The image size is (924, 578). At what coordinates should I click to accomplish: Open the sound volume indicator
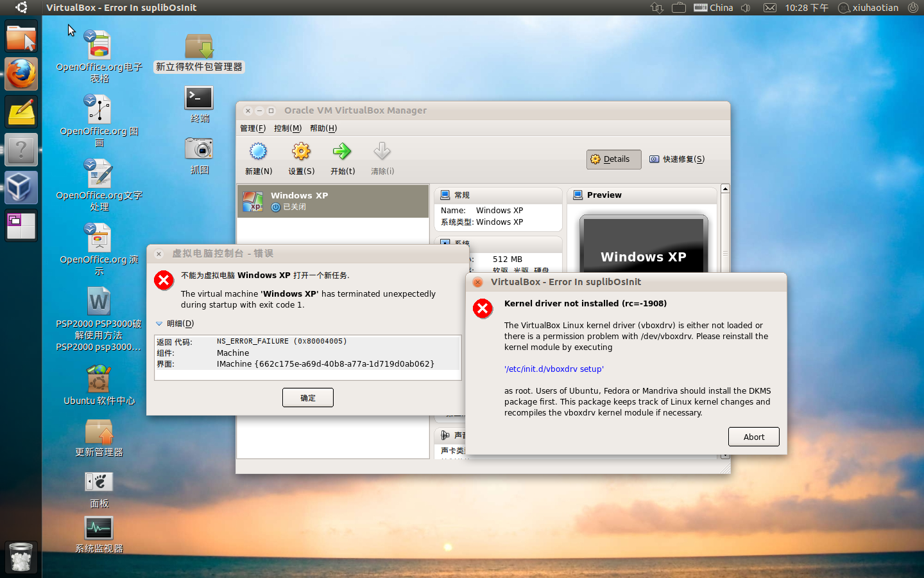(x=746, y=8)
